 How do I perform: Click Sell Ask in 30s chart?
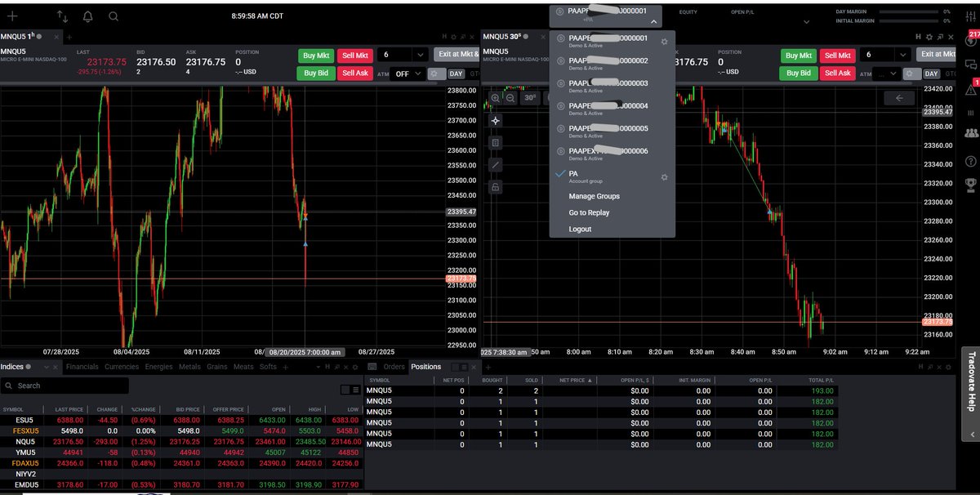point(838,73)
